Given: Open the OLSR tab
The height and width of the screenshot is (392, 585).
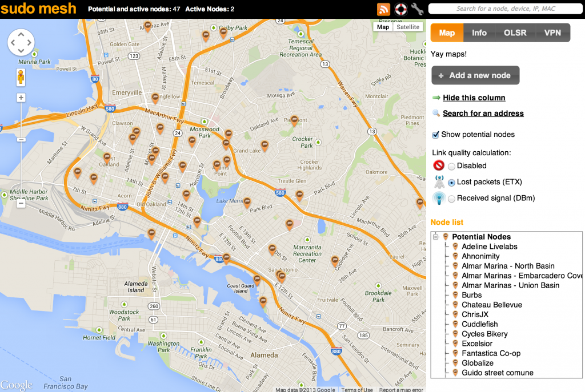Looking at the screenshot, I should [515, 33].
